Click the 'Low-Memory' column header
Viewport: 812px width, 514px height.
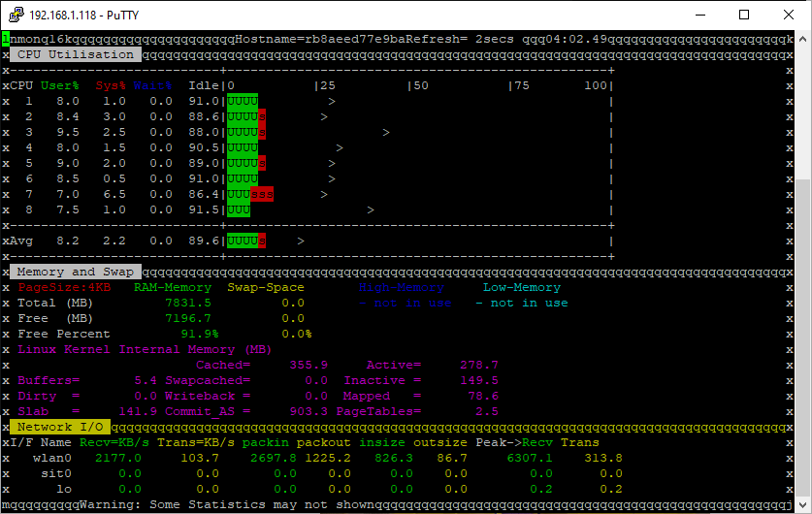(x=522, y=287)
